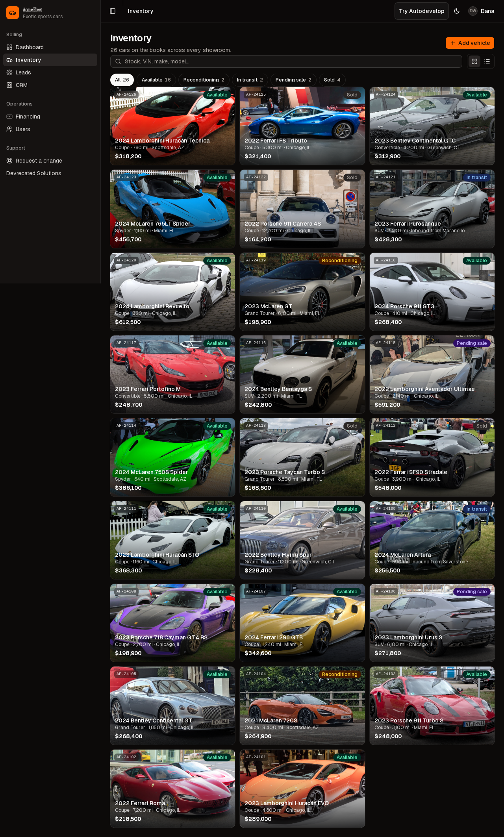Open the Ferrari SF90 Stradale card

coord(432,457)
